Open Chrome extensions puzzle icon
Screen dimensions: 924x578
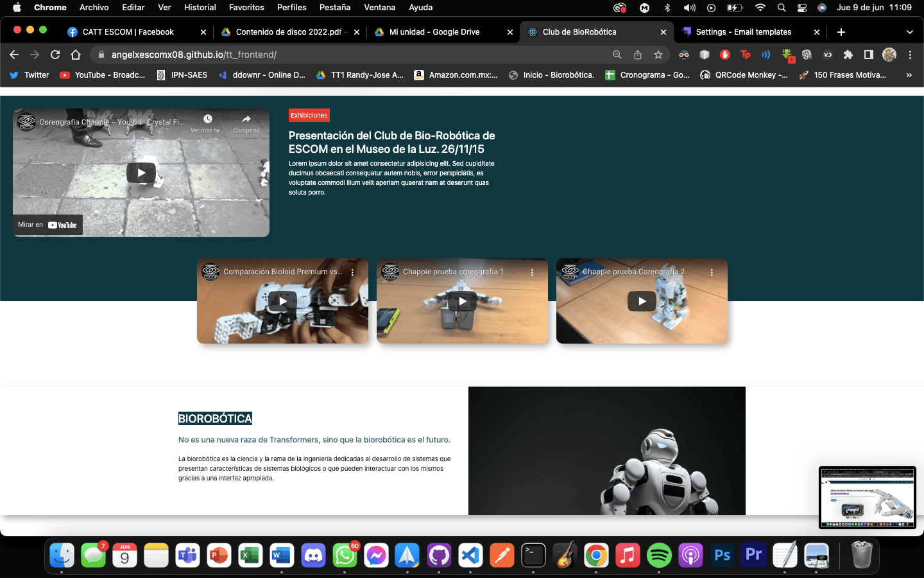pyautogui.click(x=848, y=55)
